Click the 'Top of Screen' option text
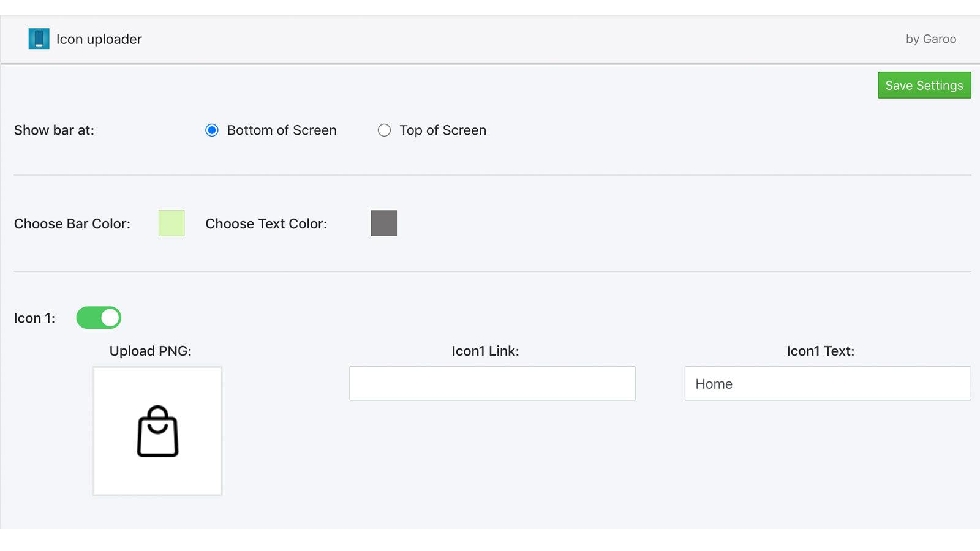This screenshot has height=551, width=980. point(443,130)
